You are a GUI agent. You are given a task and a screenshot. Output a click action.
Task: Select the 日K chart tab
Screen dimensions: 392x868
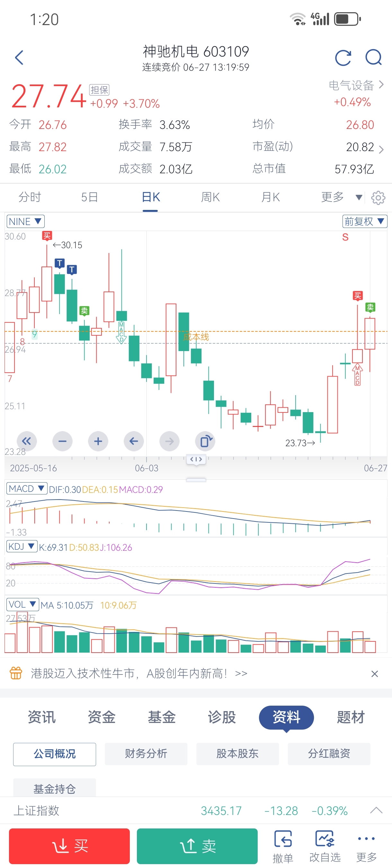click(x=151, y=197)
